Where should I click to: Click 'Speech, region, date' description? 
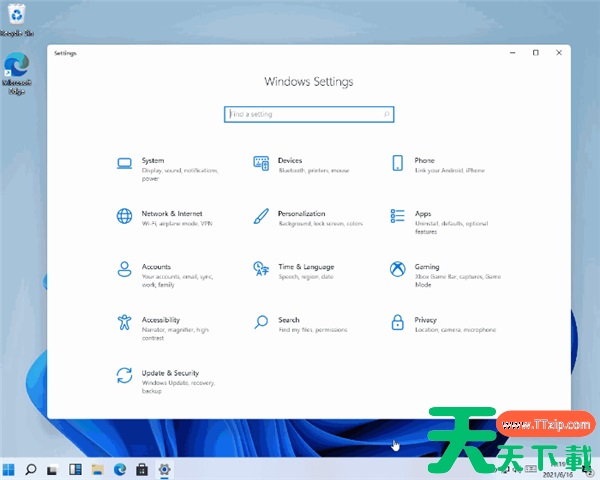[x=306, y=277]
